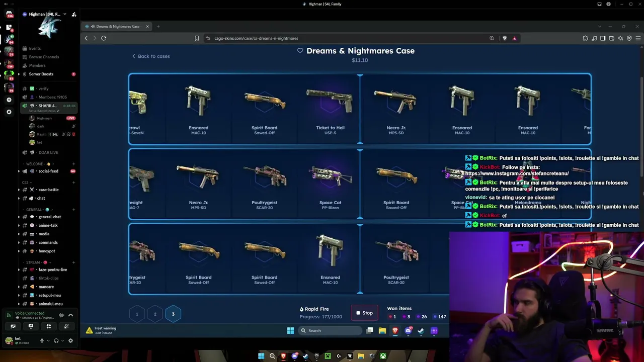This screenshot has width=644, height=362.
Task: Go back in the Brave browser
Action: pyautogui.click(x=86, y=38)
